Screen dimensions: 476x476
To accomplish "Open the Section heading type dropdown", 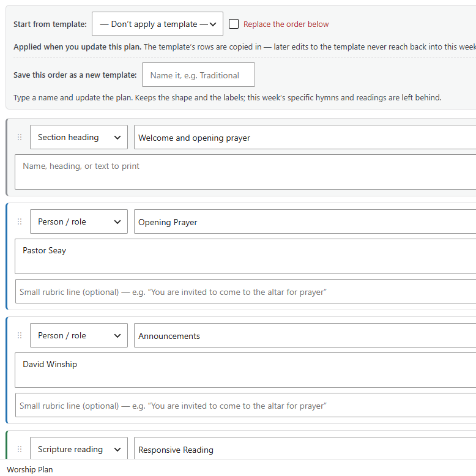I will (79, 137).
